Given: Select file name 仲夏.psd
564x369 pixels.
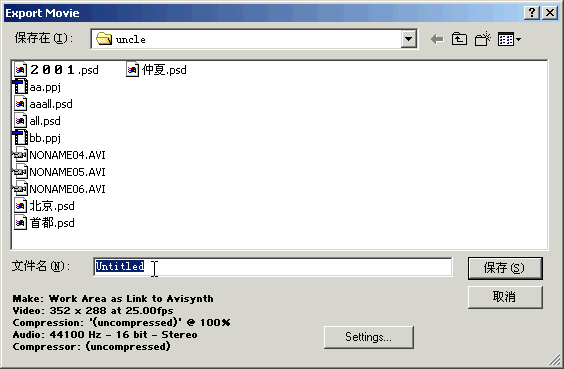Looking at the screenshot, I should coord(164,70).
